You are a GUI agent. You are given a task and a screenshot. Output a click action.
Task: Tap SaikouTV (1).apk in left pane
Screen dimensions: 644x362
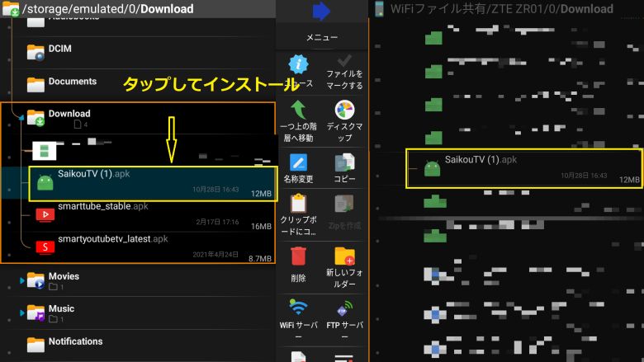(153, 183)
